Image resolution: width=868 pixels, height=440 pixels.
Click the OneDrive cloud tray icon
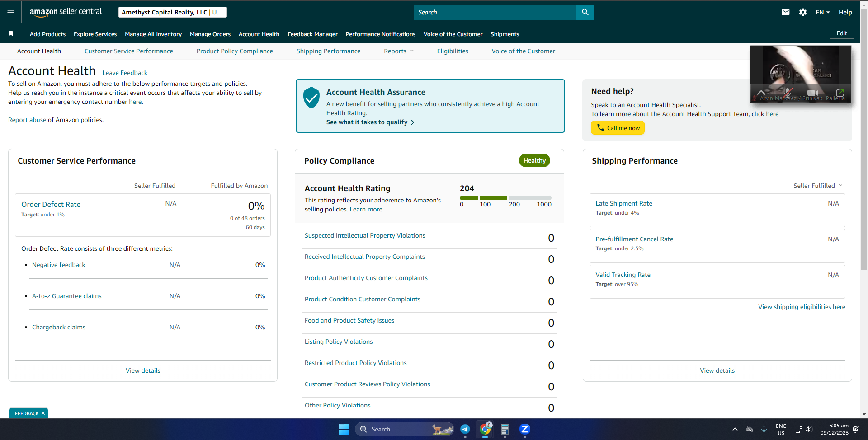coord(750,429)
